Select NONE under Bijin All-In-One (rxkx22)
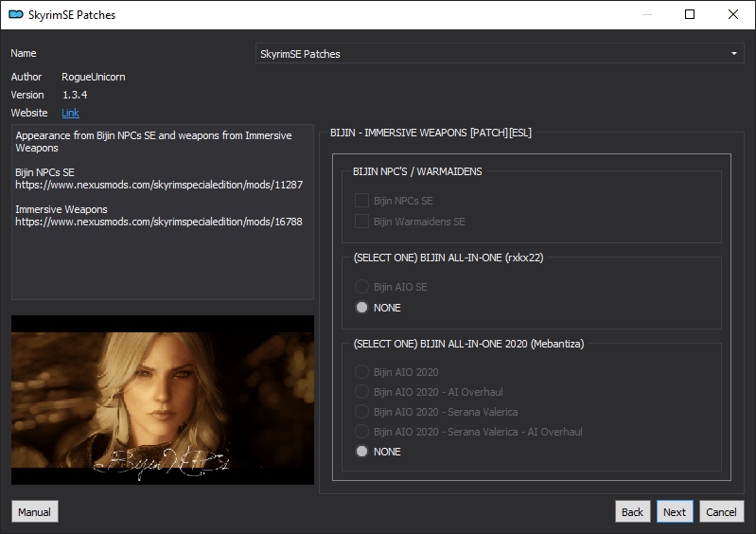The image size is (756, 534). pyautogui.click(x=361, y=308)
